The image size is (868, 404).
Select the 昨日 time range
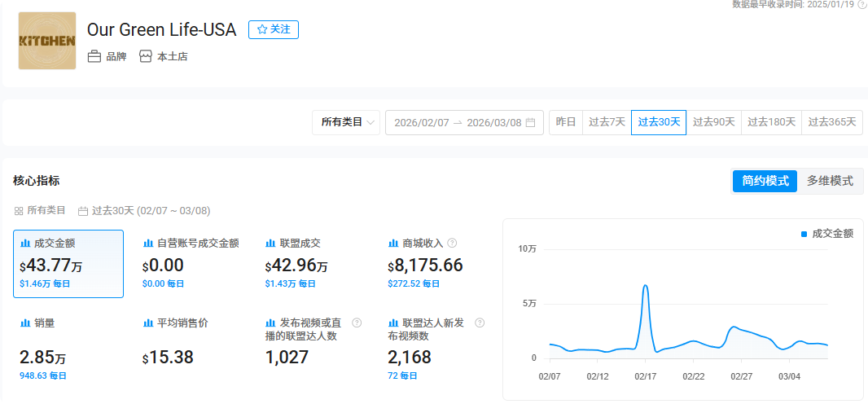pyautogui.click(x=566, y=122)
